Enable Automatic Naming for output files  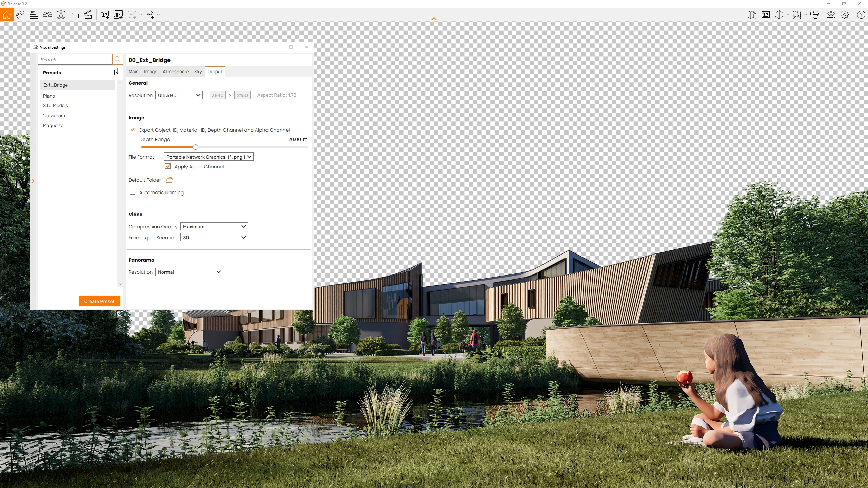pos(132,192)
